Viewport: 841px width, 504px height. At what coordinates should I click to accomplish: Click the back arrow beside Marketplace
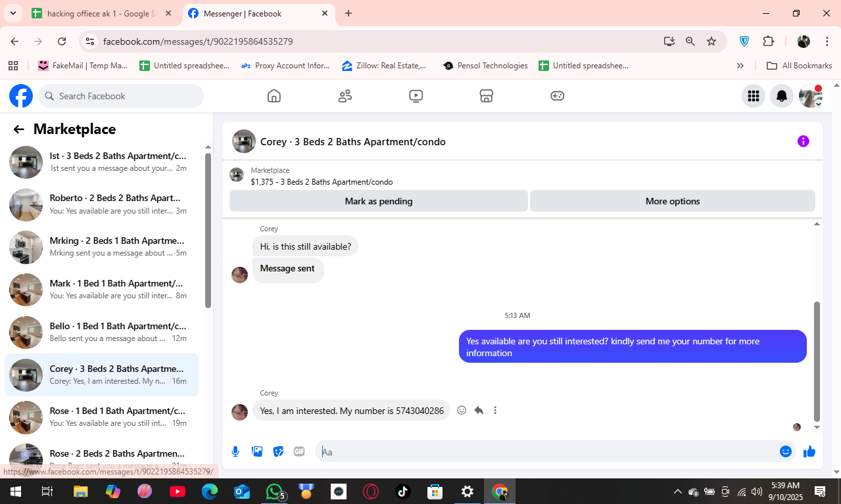[x=18, y=129]
